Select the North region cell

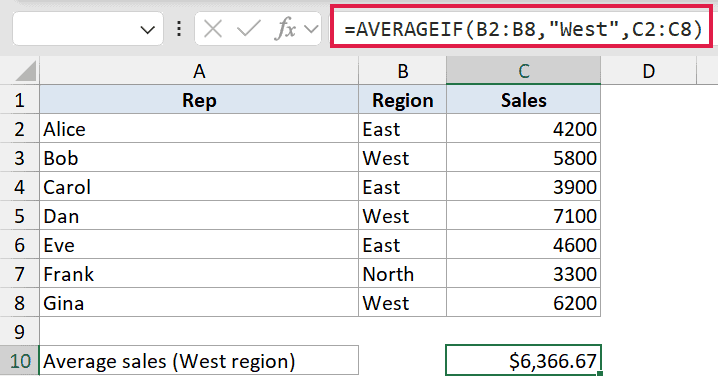point(403,273)
